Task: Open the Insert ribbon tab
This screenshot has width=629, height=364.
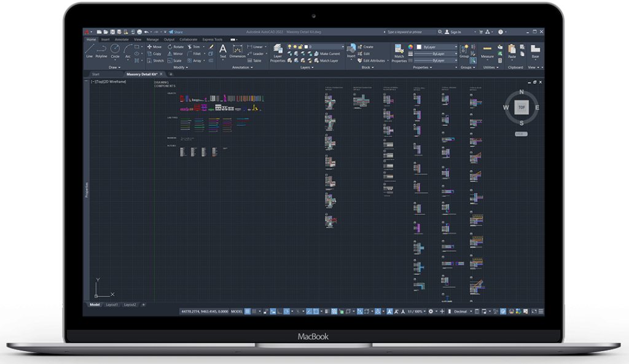Action: (x=105, y=39)
